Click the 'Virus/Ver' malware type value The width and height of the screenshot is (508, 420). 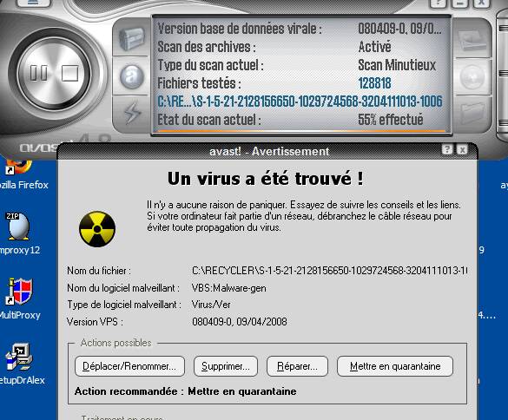(211, 305)
